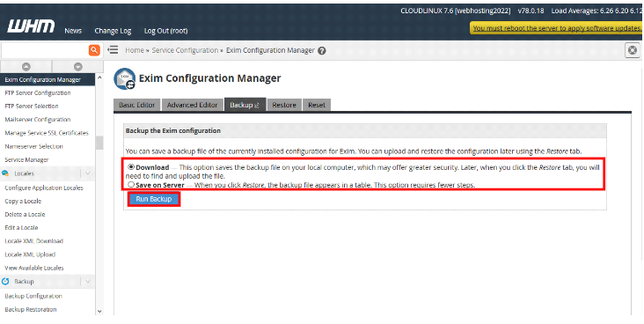The height and width of the screenshot is (324, 644).
Task: Open FTP Server Configuration in sidebar
Action: [37, 93]
